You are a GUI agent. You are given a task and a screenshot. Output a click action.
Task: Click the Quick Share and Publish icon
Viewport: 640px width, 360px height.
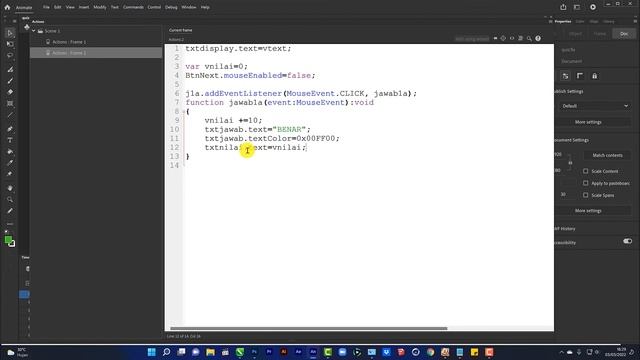[563, 7]
